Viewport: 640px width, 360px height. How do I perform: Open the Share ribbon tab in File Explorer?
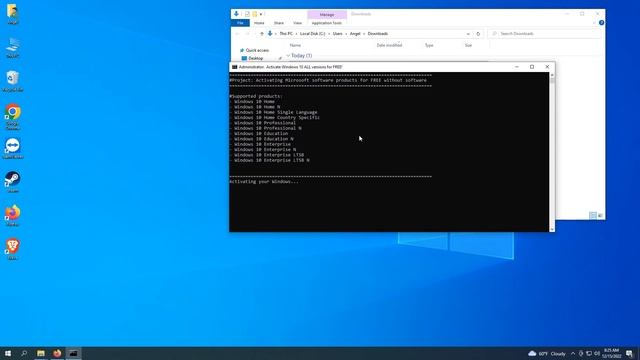279,23
